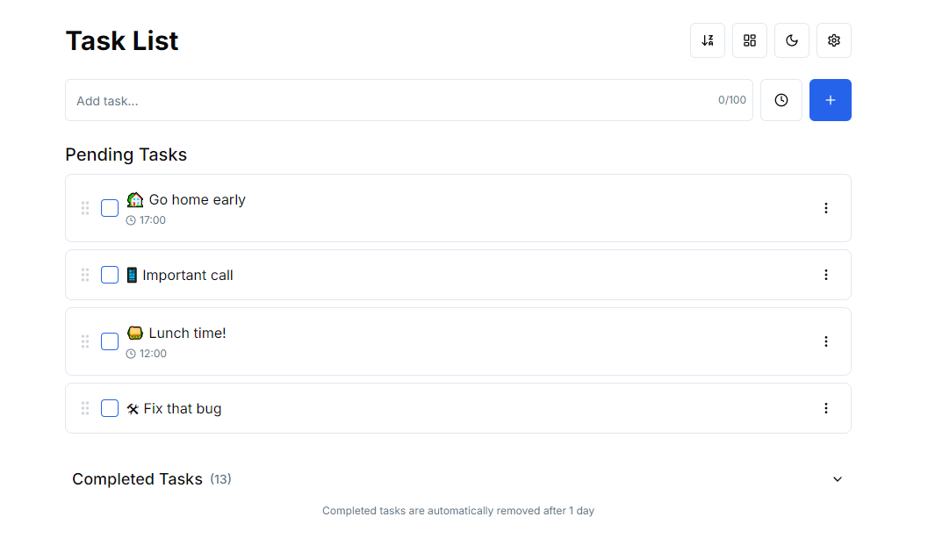Open the options menu for 'Fix that bug'
This screenshot has height=560, width=928.
[826, 408]
